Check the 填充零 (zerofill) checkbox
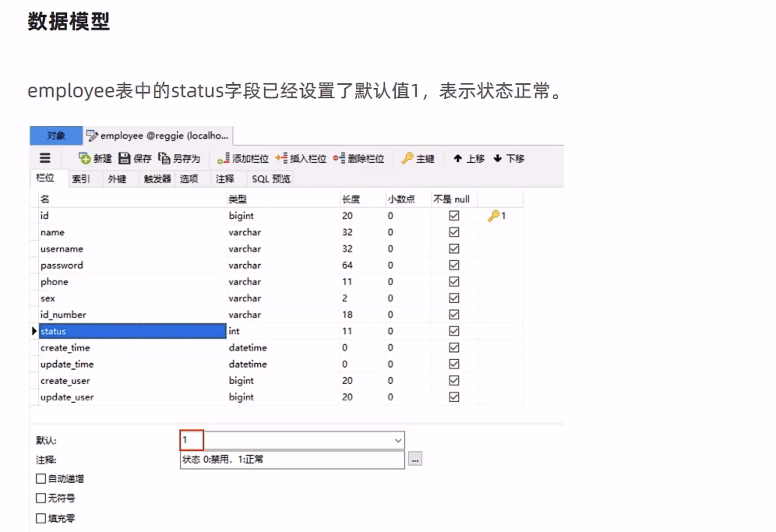 click(x=41, y=518)
